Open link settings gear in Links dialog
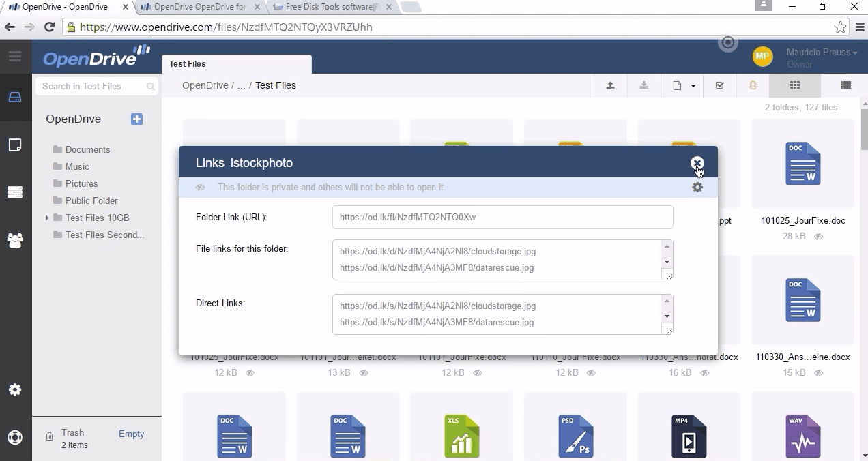Image resolution: width=868 pixels, height=461 pixels. [x=697, y=187]
